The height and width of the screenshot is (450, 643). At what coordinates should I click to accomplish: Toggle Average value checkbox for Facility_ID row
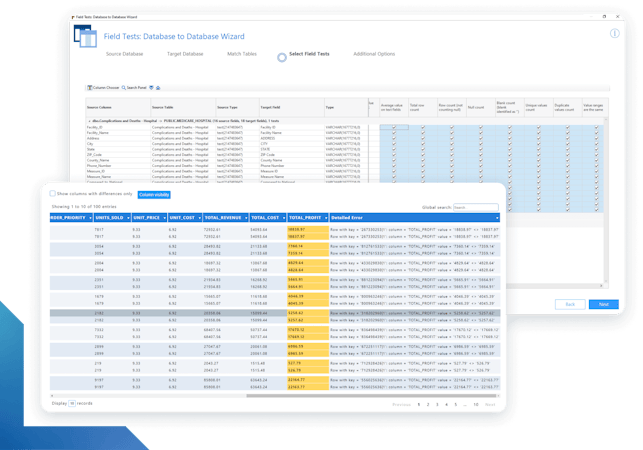(x=394, y=128)
